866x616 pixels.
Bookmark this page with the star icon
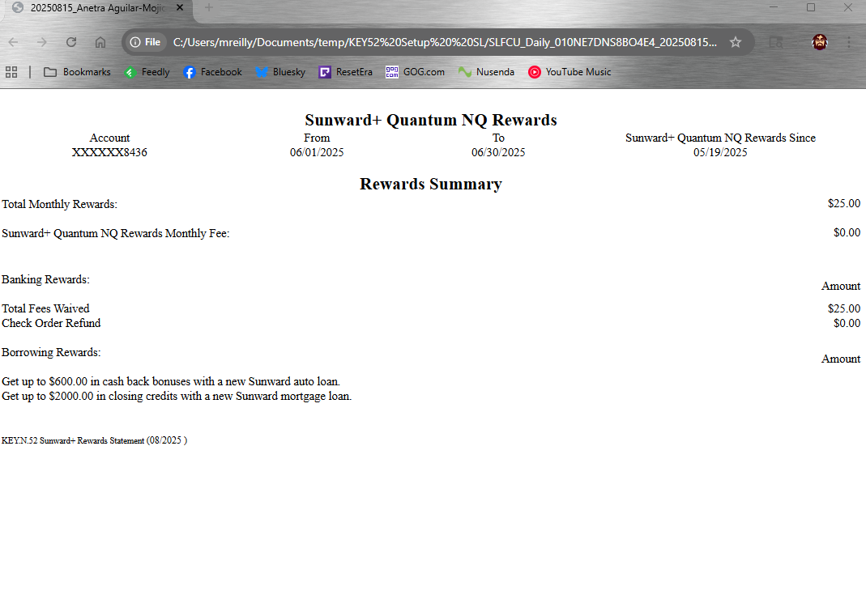coord(735,42)
